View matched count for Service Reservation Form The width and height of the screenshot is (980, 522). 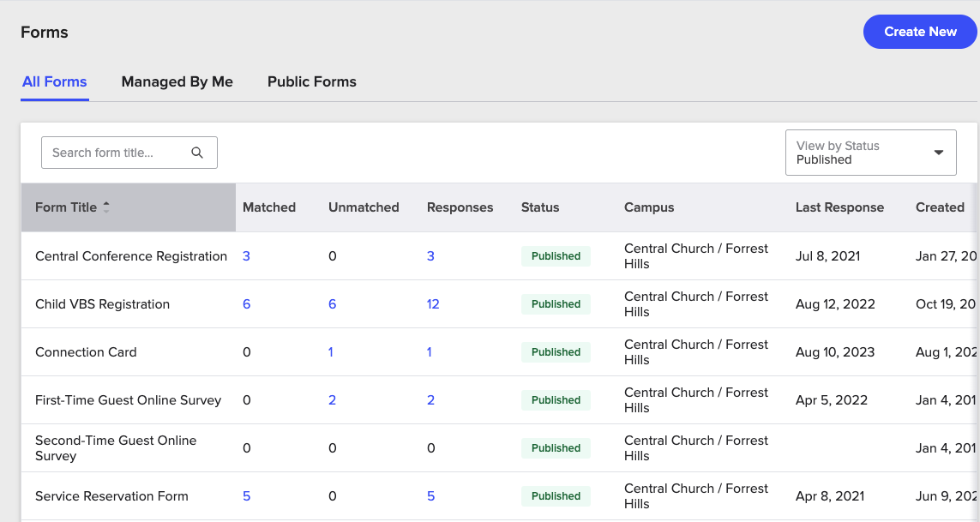tap(246, 496)
